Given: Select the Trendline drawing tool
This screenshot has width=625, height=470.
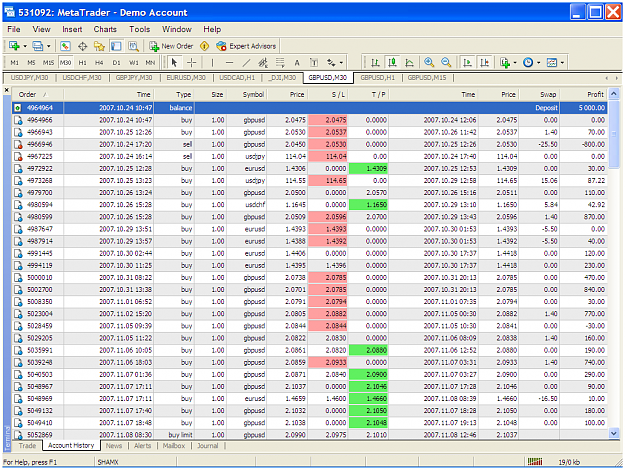Looking at the screenshot, I should point(246,63).
